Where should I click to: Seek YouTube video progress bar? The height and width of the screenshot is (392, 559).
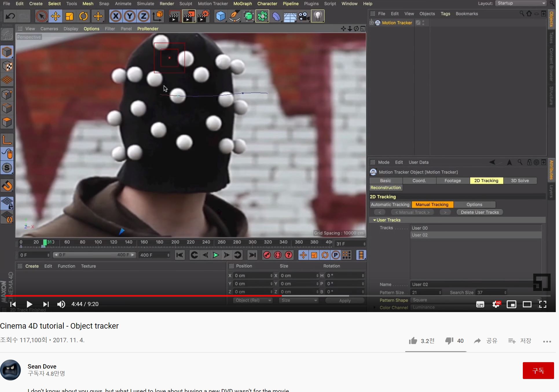278,296
